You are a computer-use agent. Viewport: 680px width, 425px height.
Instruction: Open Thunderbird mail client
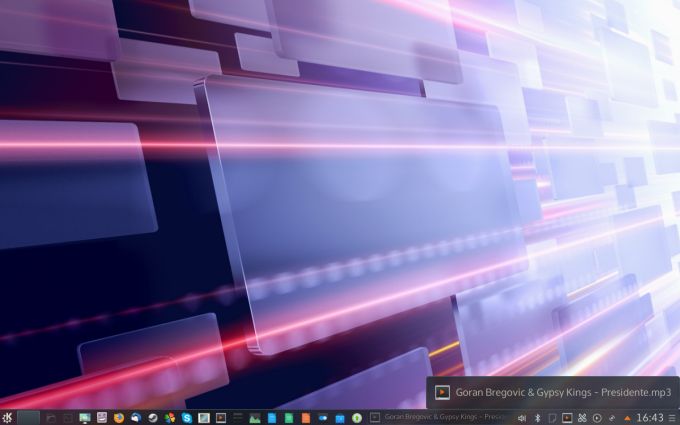(x=136, y=418)
